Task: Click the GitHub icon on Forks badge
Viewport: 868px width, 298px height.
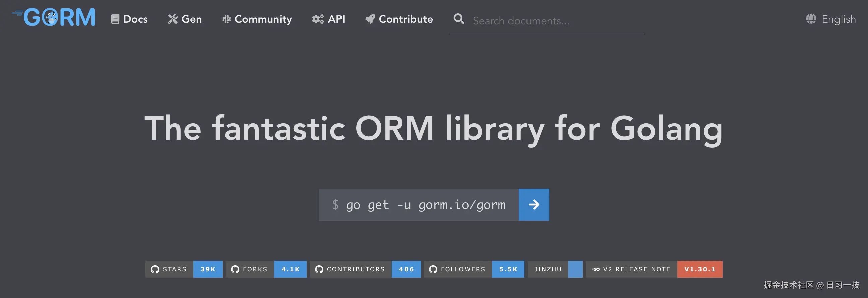Action: pos(235,269)
